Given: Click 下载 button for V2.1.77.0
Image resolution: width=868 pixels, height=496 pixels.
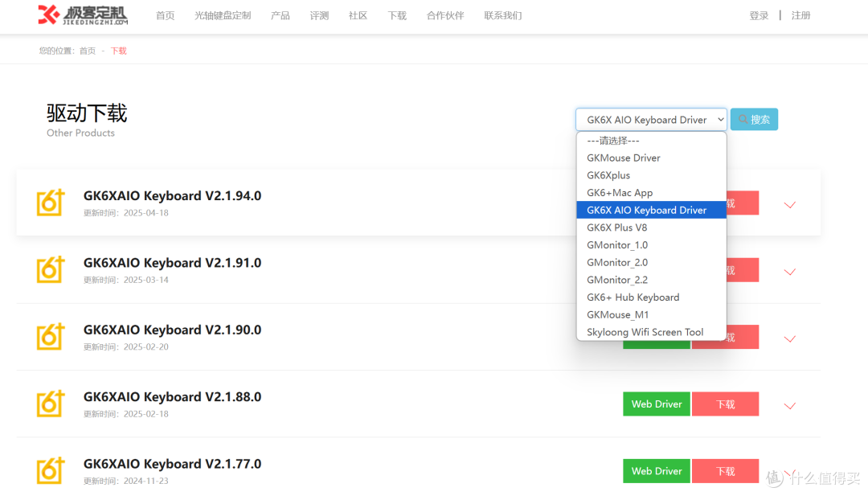Looking at the screenshot, I should click(725, 471).
